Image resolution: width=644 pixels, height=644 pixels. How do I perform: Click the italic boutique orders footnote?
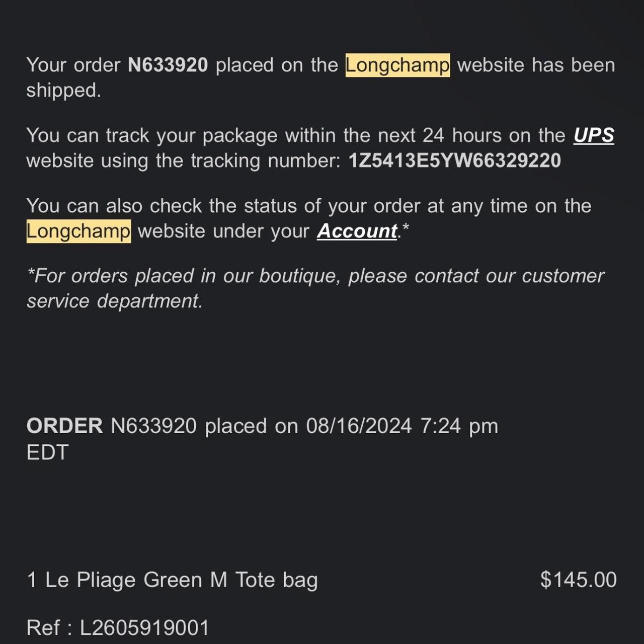315,288
